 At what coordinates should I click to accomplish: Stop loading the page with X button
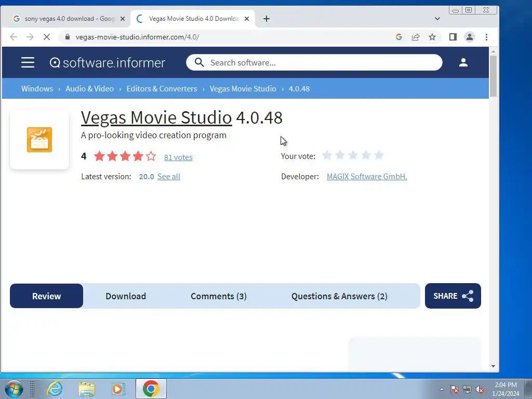click(x=47, y=37)
